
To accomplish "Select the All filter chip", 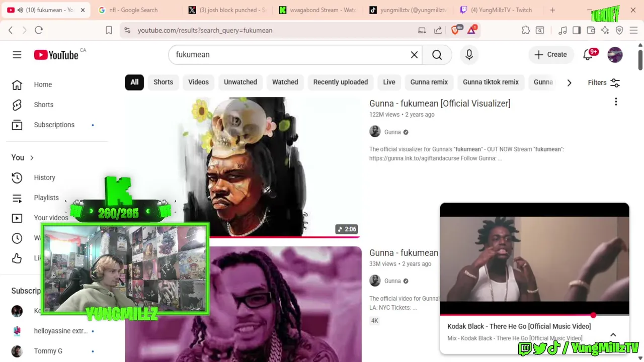I will 134,82.
